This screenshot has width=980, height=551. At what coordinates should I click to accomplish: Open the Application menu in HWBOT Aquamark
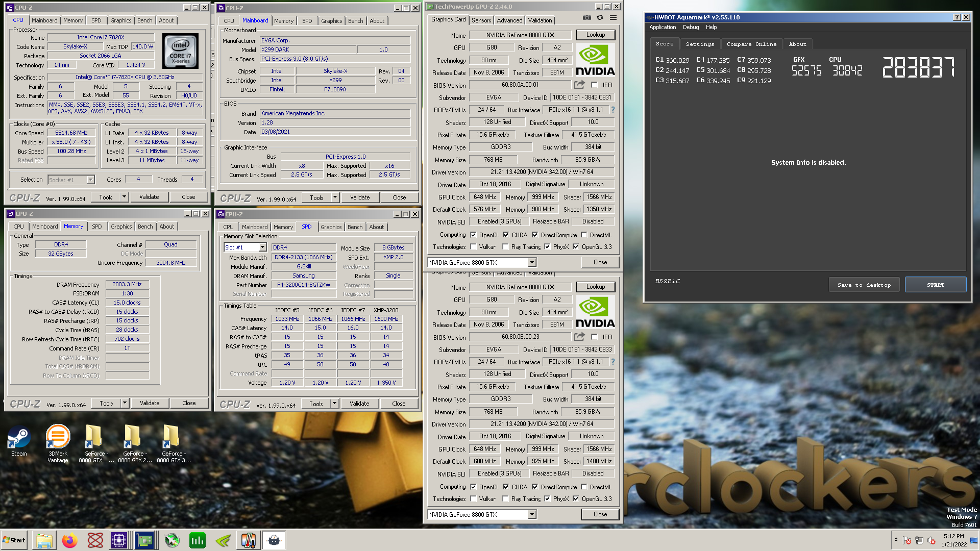pyautogui.click(x=663, y=28)
